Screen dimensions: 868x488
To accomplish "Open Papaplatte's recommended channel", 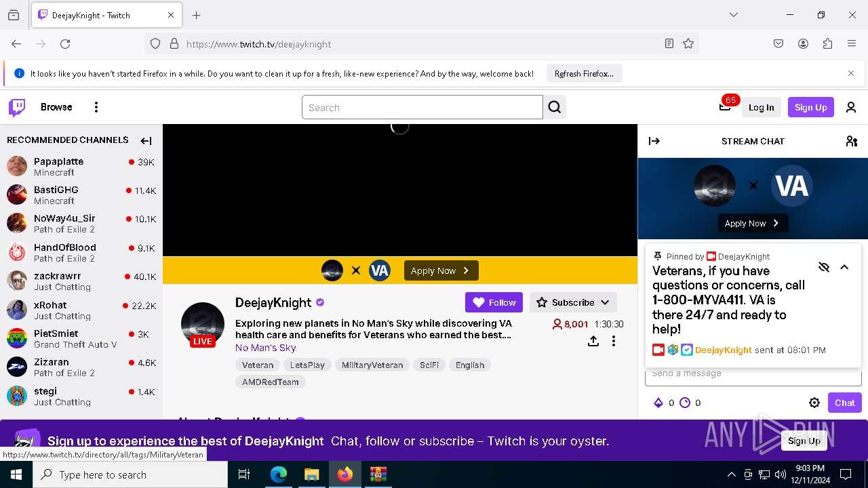I will point(81,166).
